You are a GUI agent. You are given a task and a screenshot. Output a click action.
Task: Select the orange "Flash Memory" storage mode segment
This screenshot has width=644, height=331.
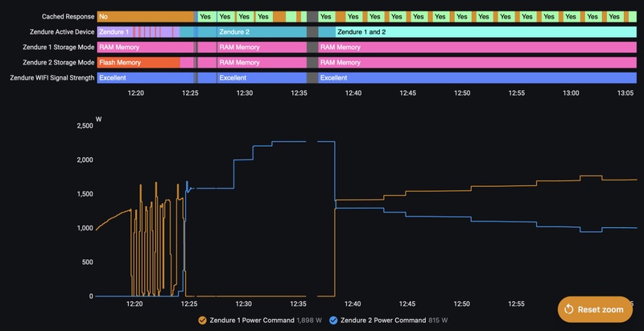(138, 63)
